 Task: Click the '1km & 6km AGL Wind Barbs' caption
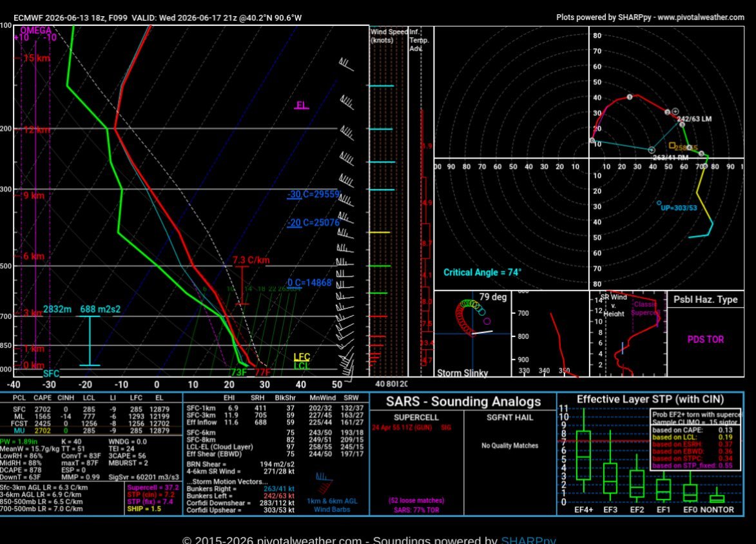coord(332,505)
